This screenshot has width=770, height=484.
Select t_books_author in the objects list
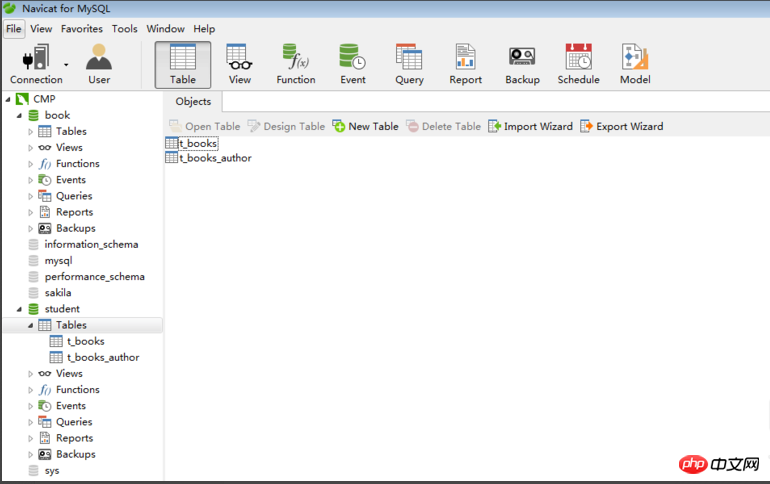(214, 158)
